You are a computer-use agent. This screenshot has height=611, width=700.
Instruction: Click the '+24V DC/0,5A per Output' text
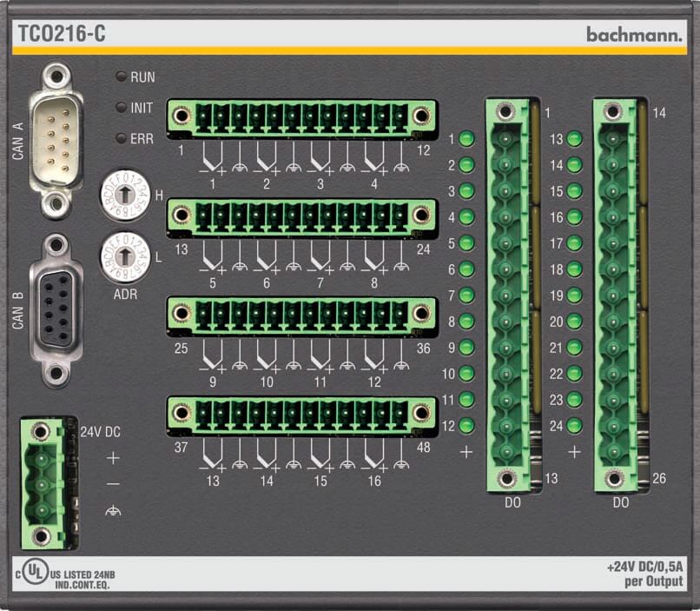[645, 574]
